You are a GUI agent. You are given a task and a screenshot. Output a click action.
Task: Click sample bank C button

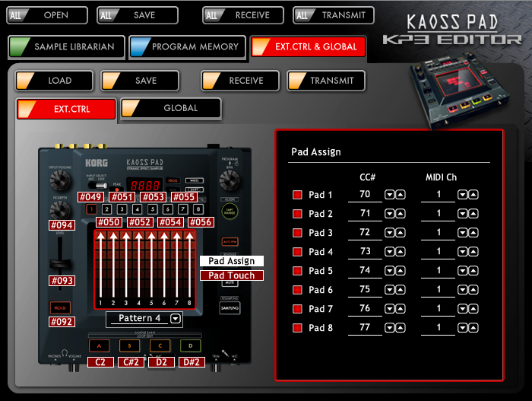(160, 346)
